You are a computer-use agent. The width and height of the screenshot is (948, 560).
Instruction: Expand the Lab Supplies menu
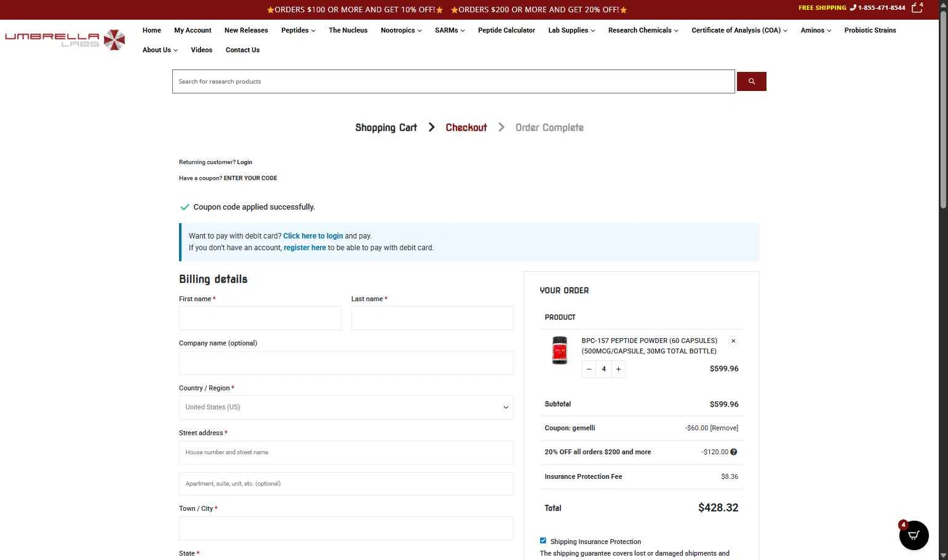[572, 30]
